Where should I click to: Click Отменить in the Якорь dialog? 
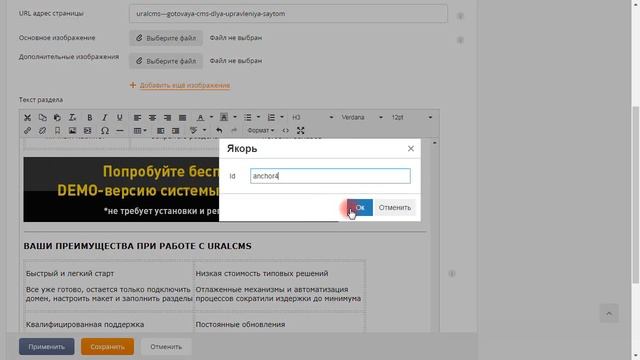click(x=395, y=207)
